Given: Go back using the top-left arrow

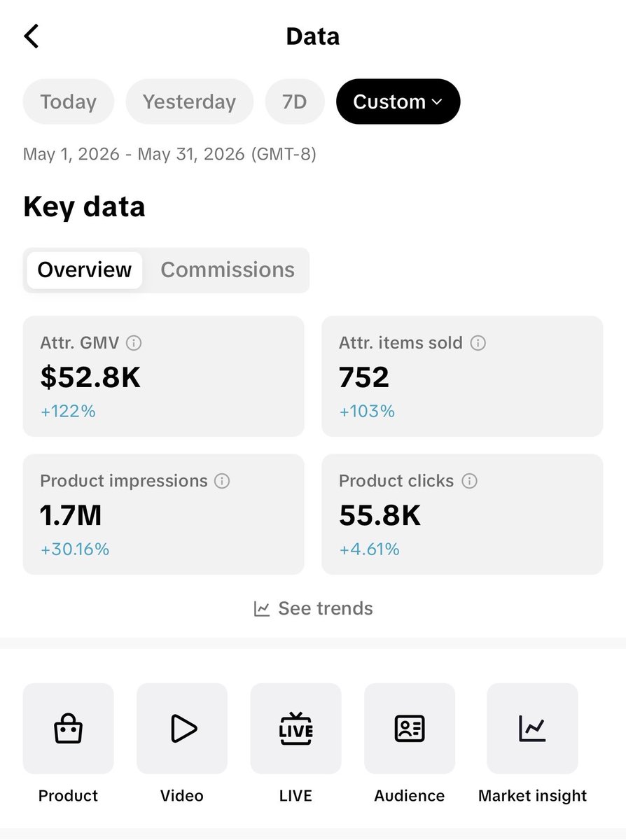Looking at the screenshot, I should click(32, 36).
